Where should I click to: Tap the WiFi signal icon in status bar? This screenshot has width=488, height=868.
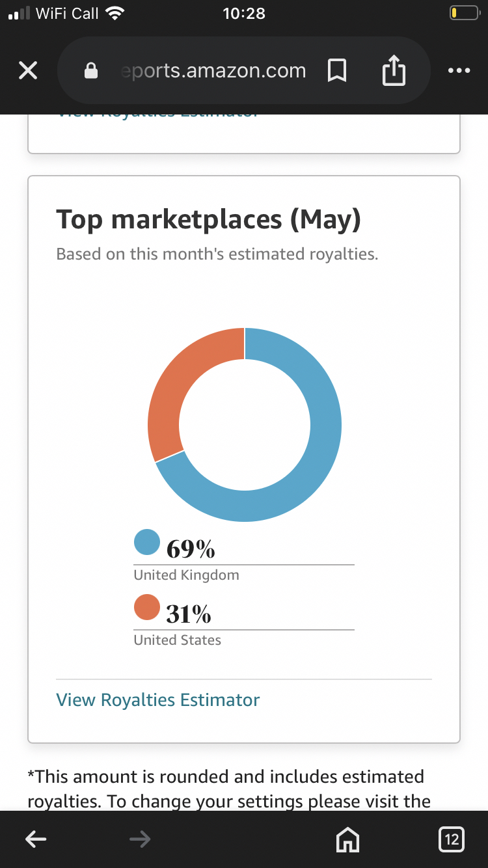point(115,13)
